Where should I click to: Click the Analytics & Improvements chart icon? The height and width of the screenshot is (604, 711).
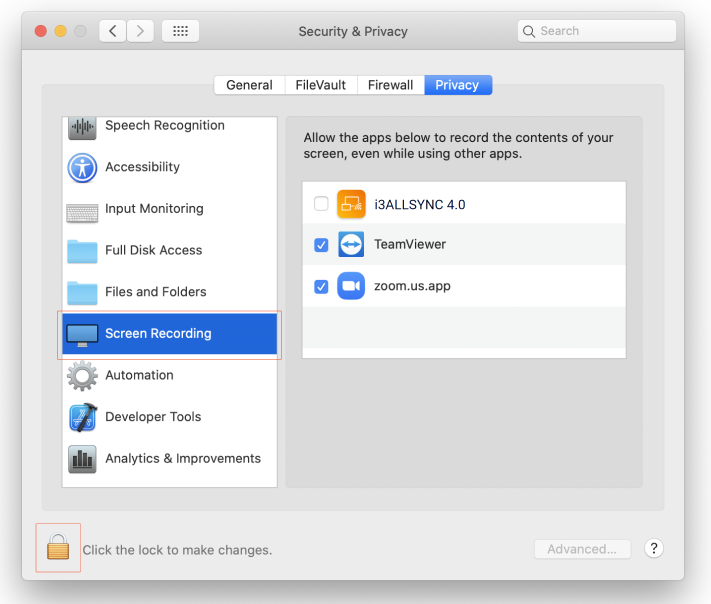click(82, 459)
